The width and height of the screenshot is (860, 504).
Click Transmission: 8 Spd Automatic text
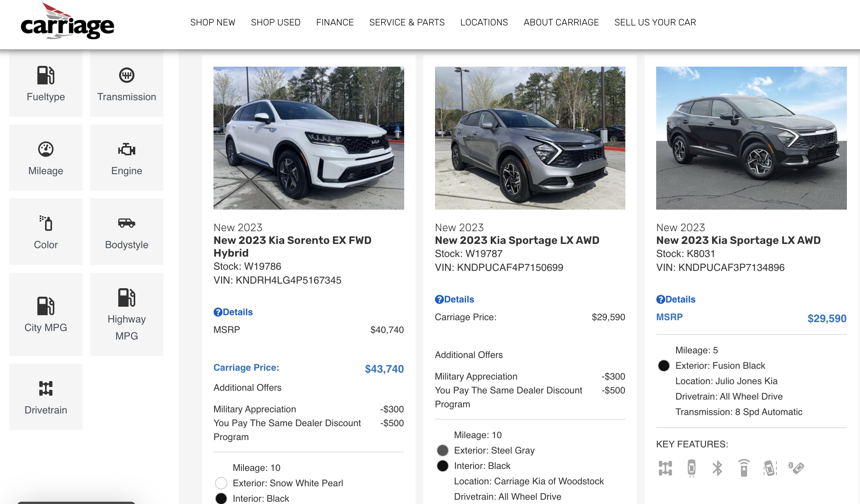(x=739, y=412)
